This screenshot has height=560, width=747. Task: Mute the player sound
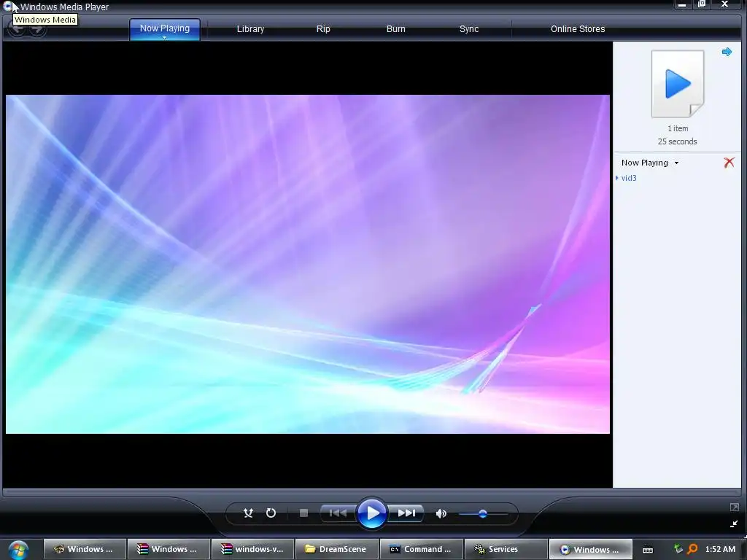point(441,513)
